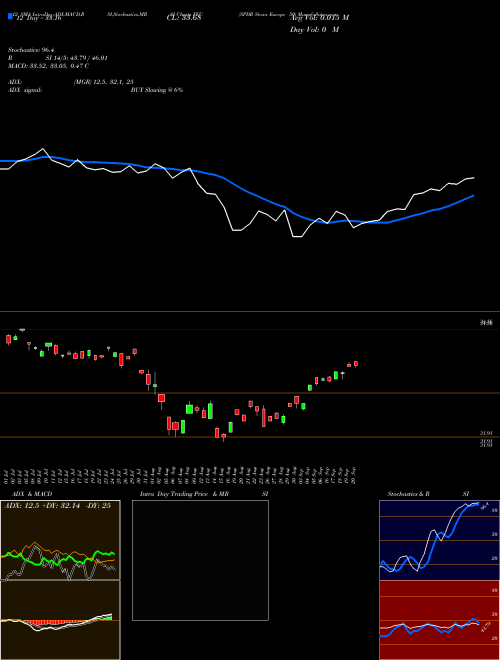The image size is (500, 660).
Task: Click the blue Stochastics panel chart
Action: point(439,540)
